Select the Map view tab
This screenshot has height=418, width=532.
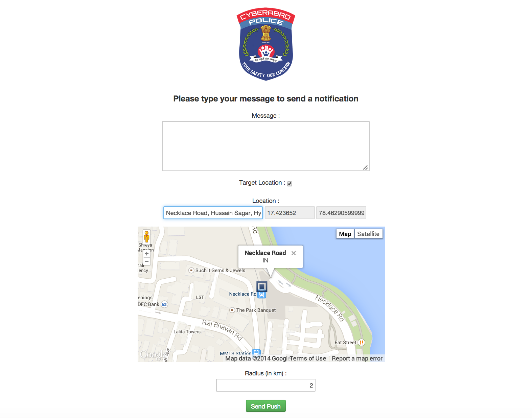345,234
